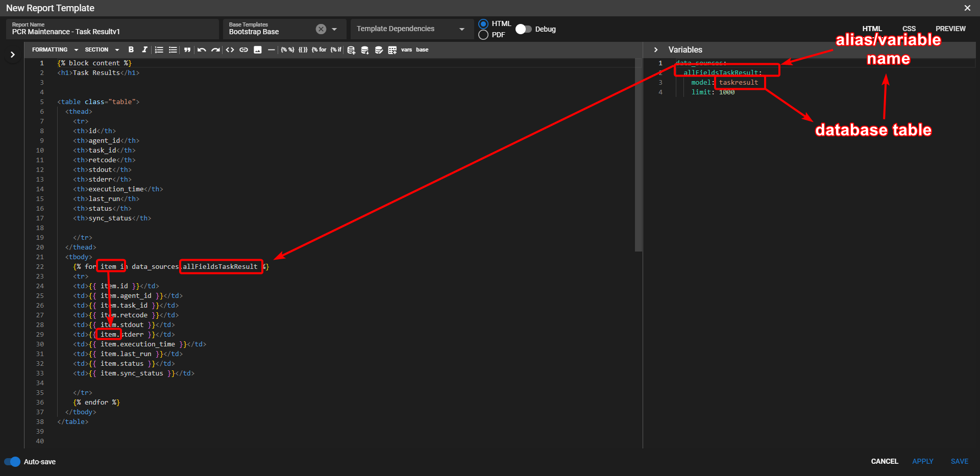Undo the last edit
The width and height of the screenshot is (980, 476).
tap(201, 49)
